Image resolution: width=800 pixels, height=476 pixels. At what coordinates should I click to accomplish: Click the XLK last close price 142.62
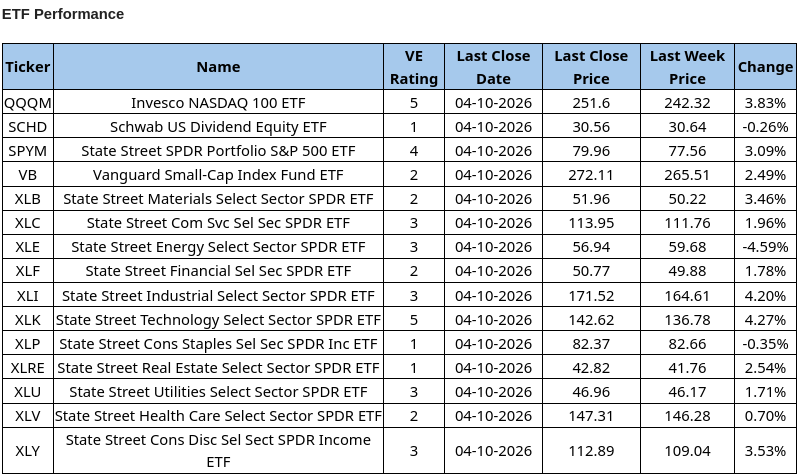click(591, 320)
